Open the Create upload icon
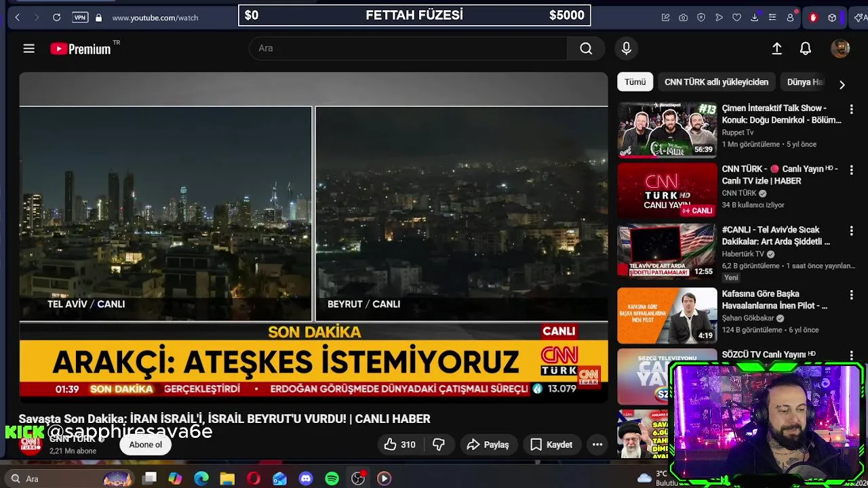Screen dimensions: 868x488 pos(777,48)
